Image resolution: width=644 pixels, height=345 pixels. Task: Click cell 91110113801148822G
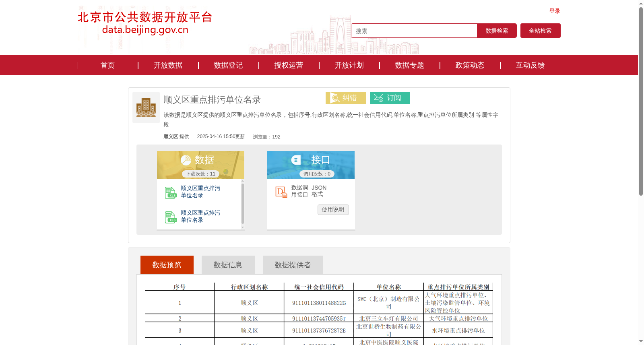point(319,303)
